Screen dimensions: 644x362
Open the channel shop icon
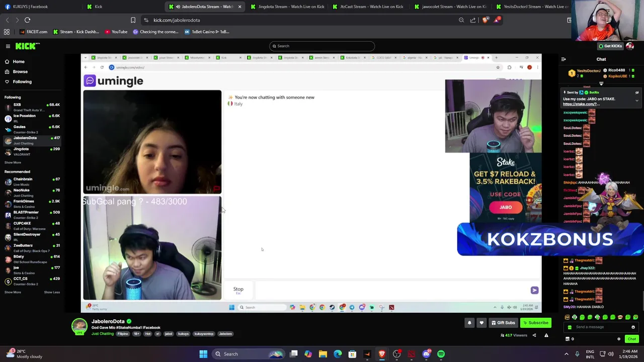click(568, 339)
